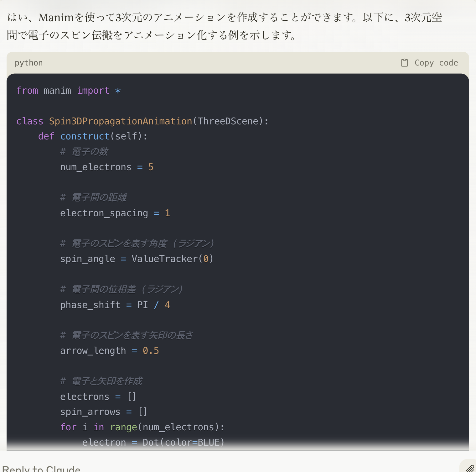The height and width of the screenshot is (472, 476).
Task: Click the clipboard copy icon
Action: tap(404, 63)
